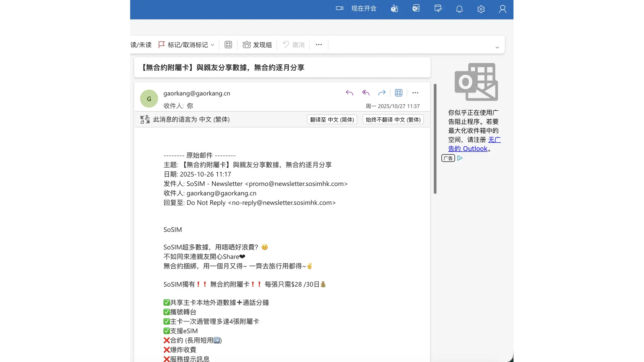Open the OneNote feed icon
This screenshot has height=362, width=644.
point(416,9)
